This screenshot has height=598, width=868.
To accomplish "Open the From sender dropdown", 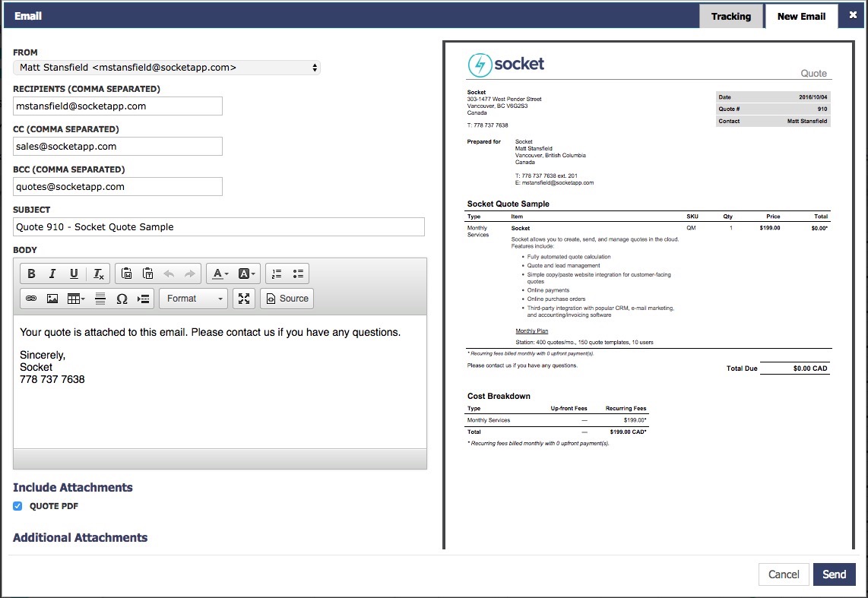I will (x=166, y=68).
